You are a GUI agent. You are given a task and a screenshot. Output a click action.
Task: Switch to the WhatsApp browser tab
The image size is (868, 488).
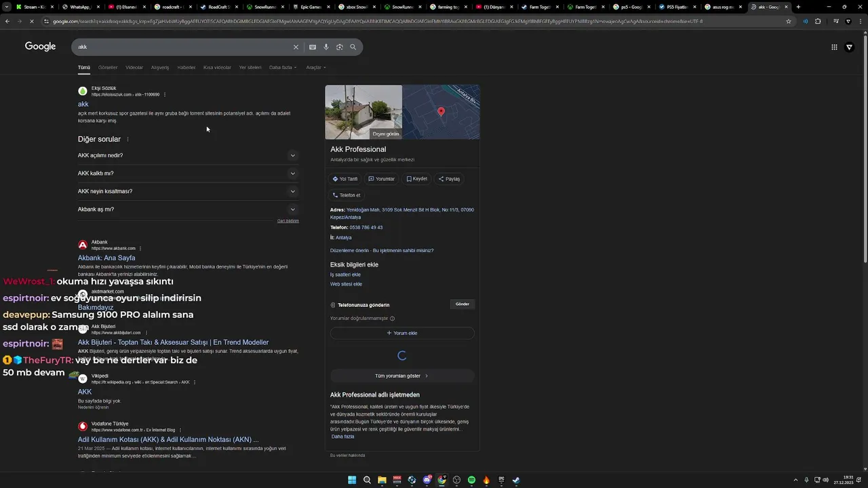coord(80,7)
